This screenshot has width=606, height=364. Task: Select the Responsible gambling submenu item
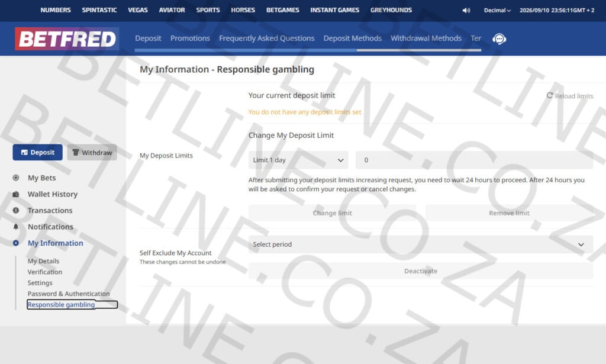coord(61,304)
